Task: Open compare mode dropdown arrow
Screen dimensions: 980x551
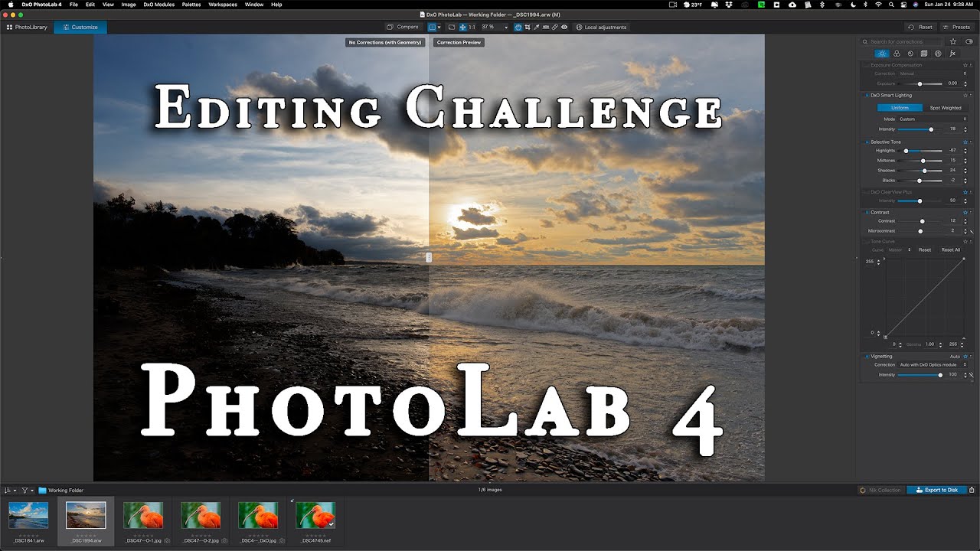Action: point(439,27)
